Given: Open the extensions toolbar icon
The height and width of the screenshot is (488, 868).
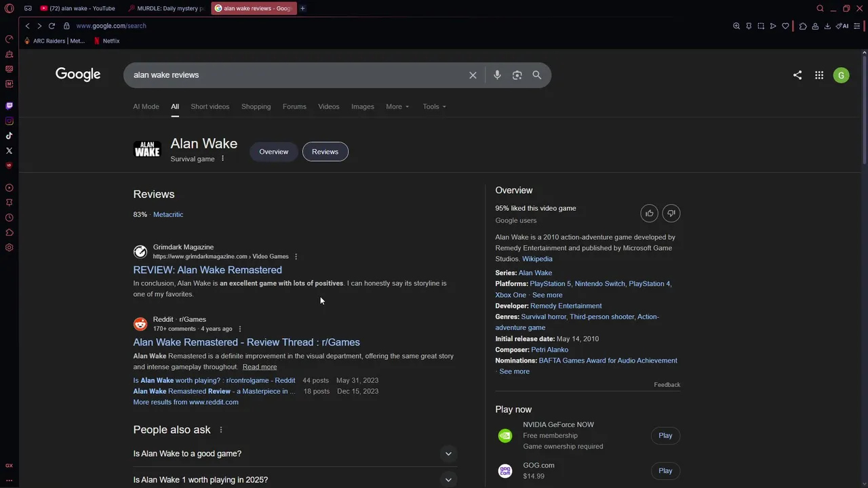Looking at the screenshot, I should pyautogui.click(x=803, y=26).
